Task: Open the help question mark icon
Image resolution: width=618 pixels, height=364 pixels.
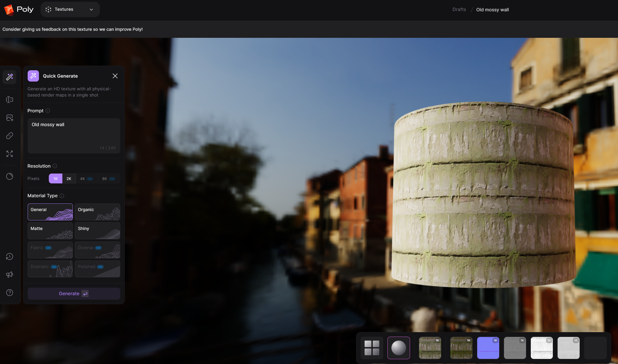Action: 10,293
